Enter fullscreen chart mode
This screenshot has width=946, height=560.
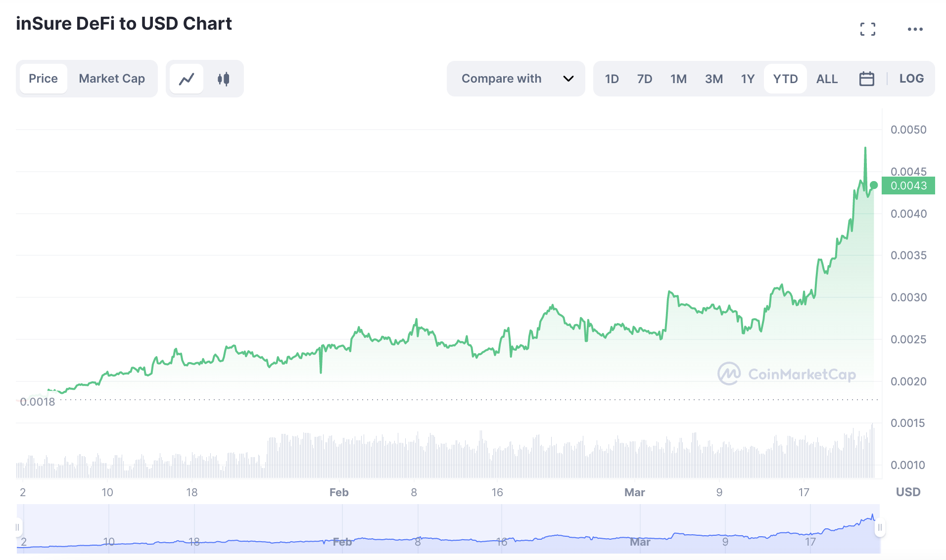(x=867, y=29)
